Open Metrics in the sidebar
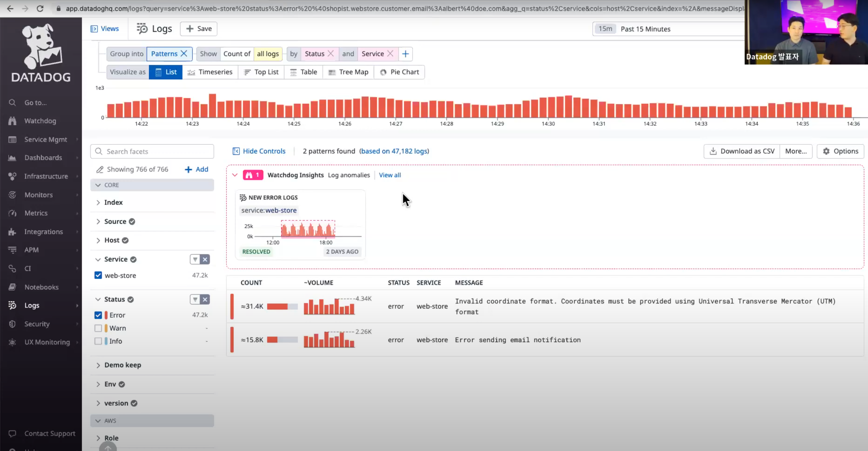 point(36,213)
